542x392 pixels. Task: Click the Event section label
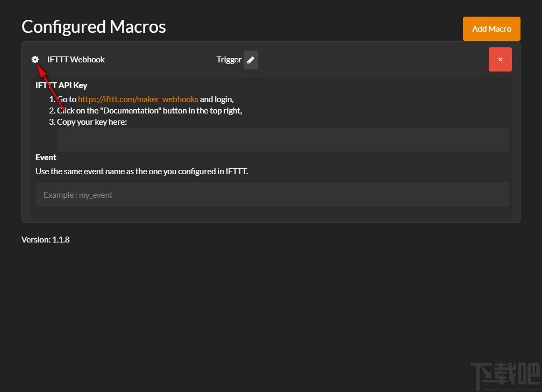click(46, 157)
